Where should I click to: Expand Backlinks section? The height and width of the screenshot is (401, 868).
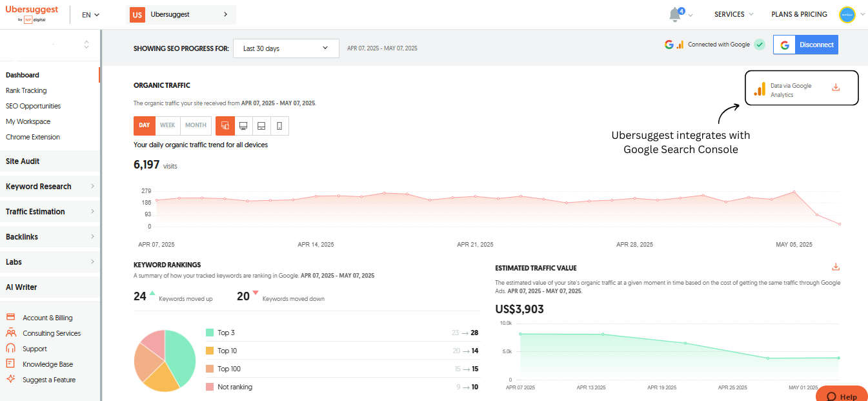[50, 236]
